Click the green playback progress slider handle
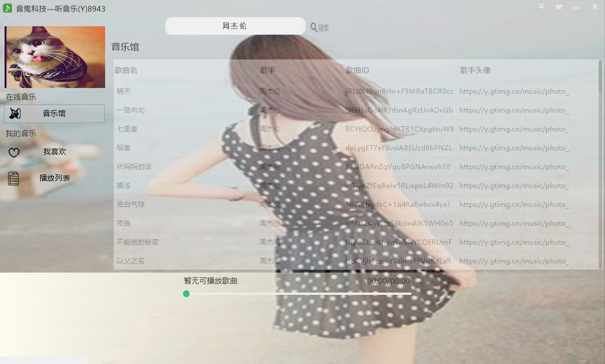Screen dimensions: 605x364 [x=186, y=294]
